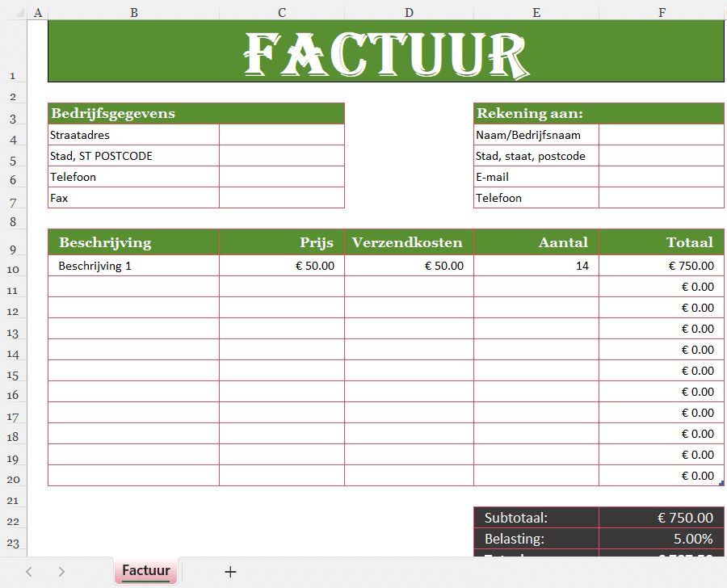727x588 pixels.
Task: Select column B header
Action: 133,12
